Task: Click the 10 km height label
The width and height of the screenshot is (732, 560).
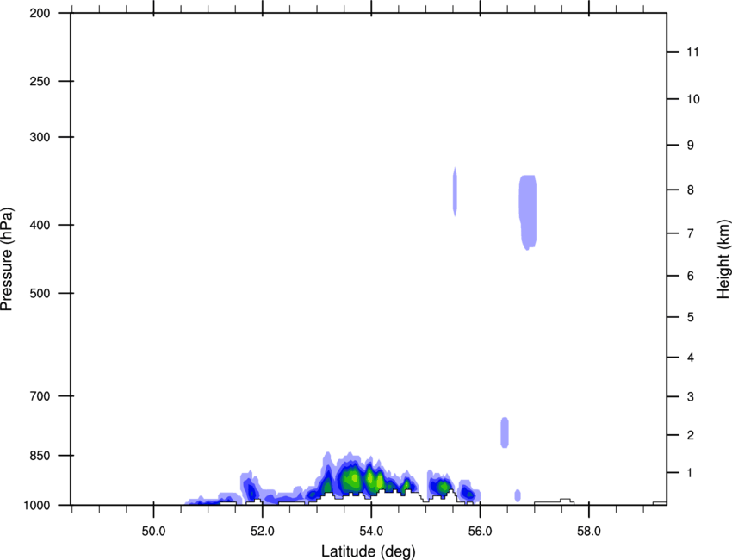Action: [x=692, y=99]
